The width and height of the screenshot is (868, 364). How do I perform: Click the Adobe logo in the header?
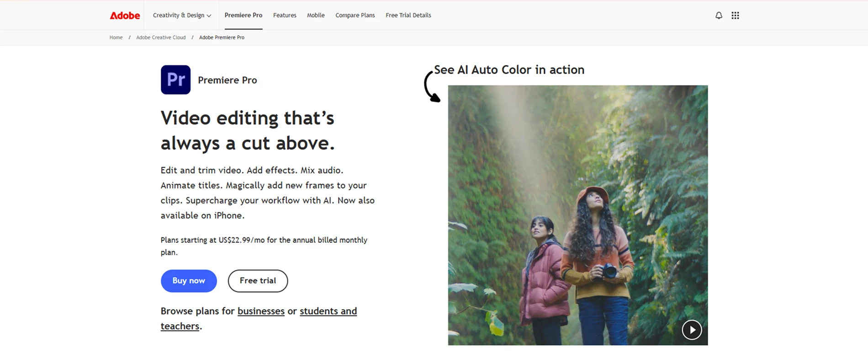pyautogui.click(x=125, y=16)
